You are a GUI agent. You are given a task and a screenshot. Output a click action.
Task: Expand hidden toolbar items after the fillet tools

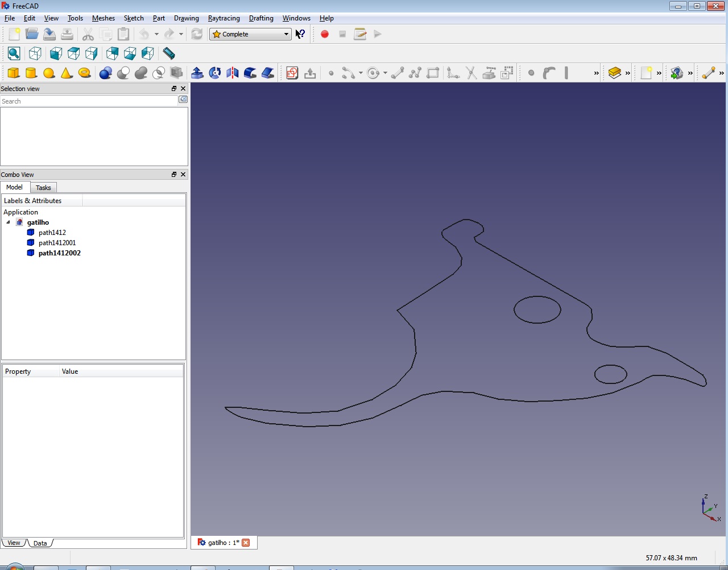[x=596, y=73]
